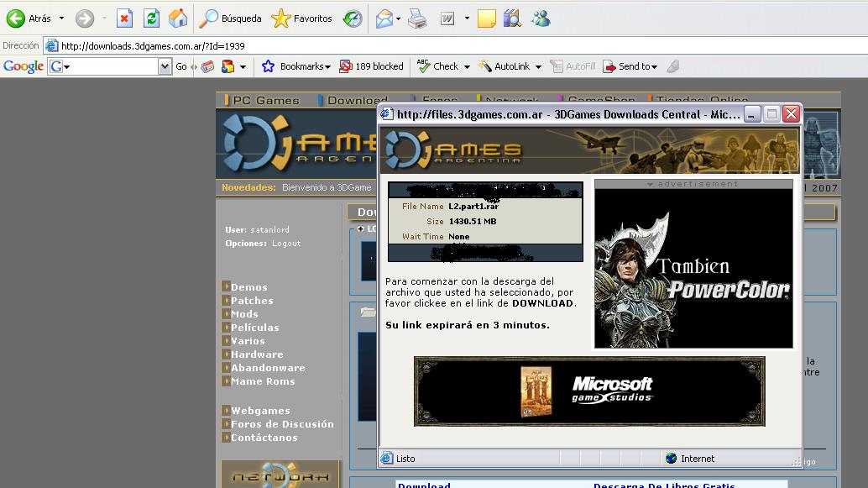Select the L2.part1.rar file name text
This screenshot has width=868, height=488.
coord(473,206)
